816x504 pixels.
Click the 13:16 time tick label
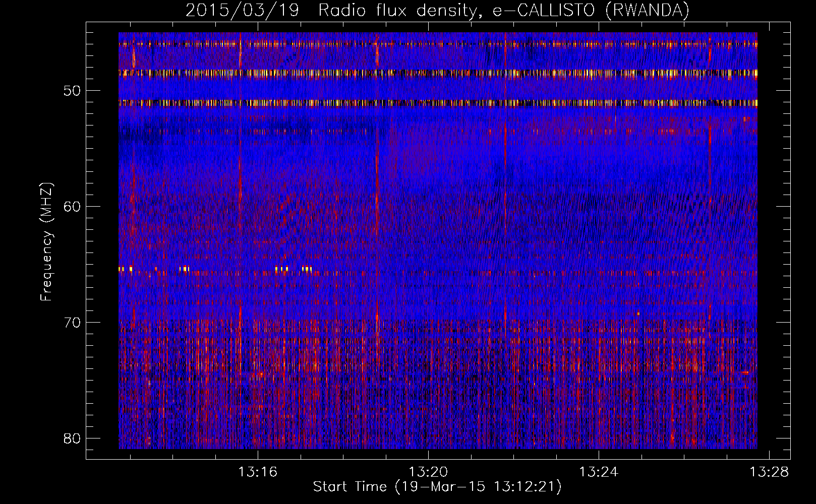tap(258, 472)
